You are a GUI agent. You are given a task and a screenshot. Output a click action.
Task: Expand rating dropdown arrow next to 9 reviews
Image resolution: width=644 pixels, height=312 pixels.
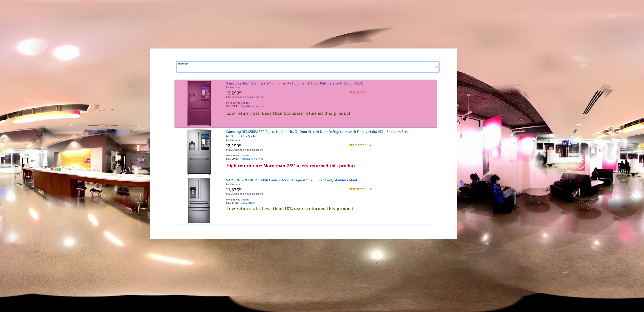(x=367, y=145)
